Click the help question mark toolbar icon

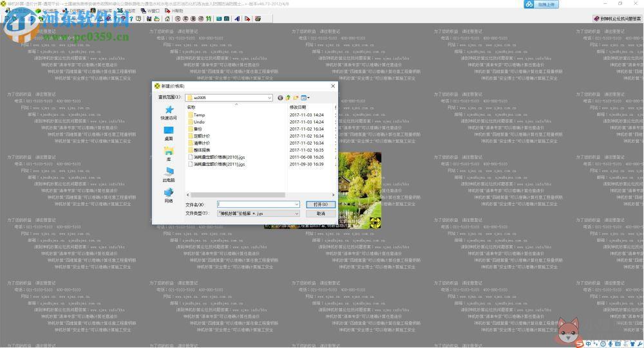point(131,19)
